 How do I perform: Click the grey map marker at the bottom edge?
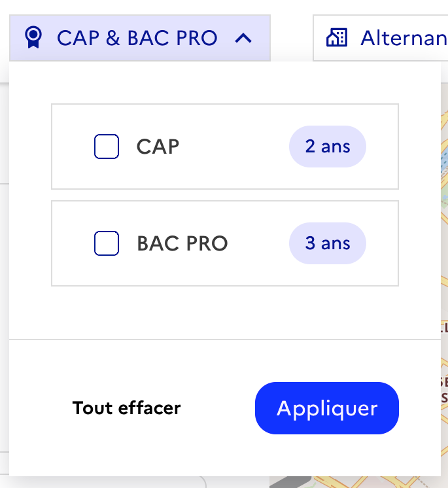click(x=288, y=483)
